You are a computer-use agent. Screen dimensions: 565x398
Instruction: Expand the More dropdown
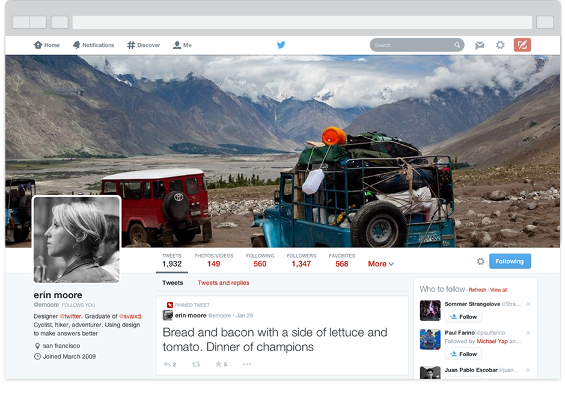coord(381,264)
